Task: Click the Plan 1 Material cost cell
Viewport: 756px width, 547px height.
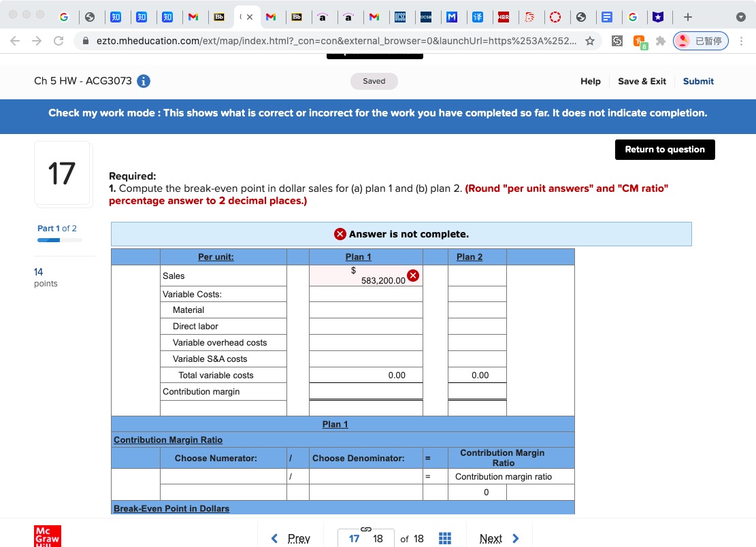Action: pos(366,310)
